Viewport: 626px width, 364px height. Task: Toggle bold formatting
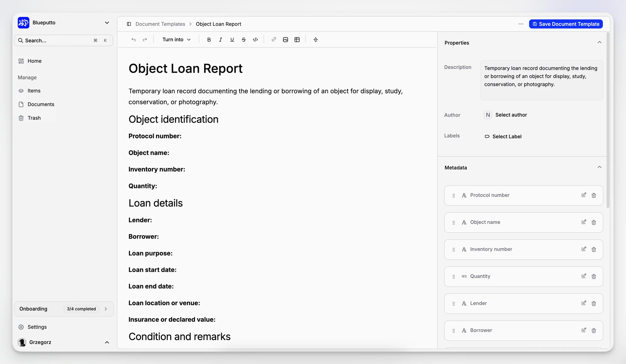pos(209,40)
